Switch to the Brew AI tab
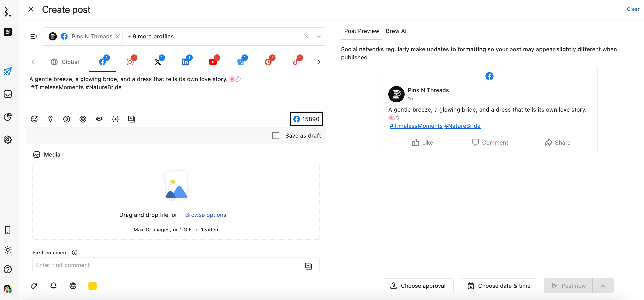 click(396, 31)
